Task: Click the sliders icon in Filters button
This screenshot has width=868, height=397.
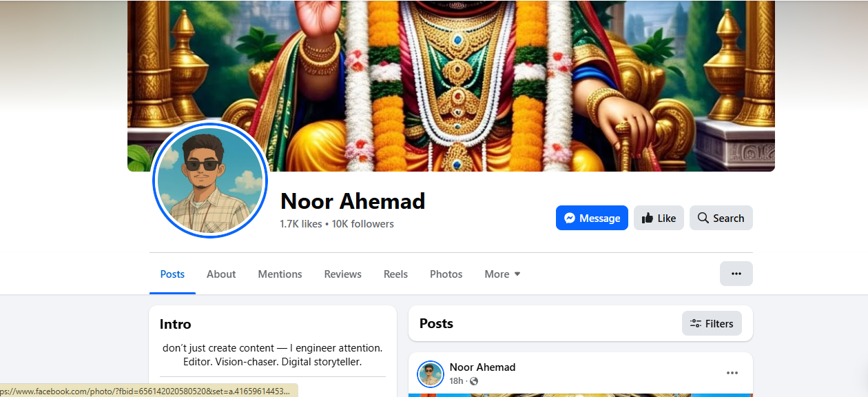Action: [x=696, y=323]
